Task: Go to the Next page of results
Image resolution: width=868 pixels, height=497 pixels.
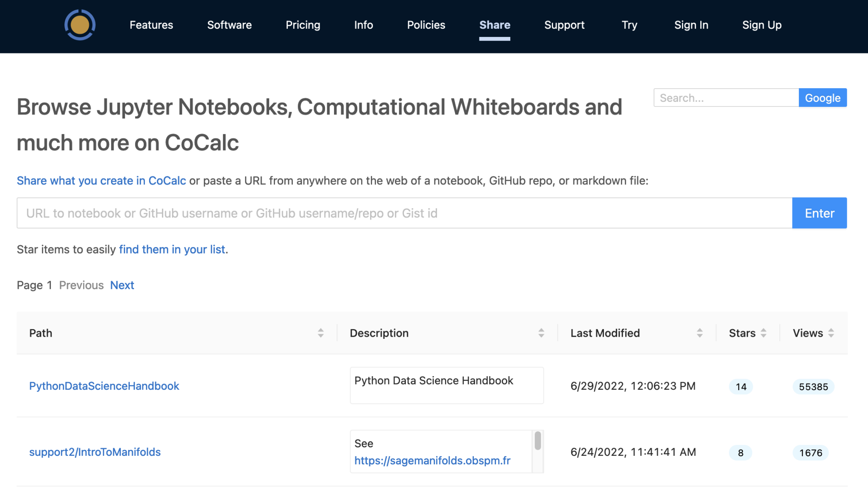Action: point(122,285)
